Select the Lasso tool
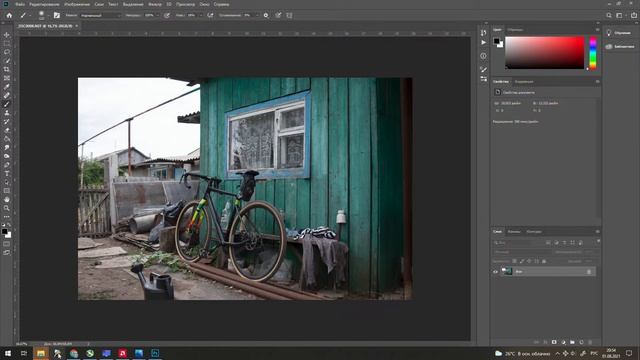640x360 pixels. 7,52
